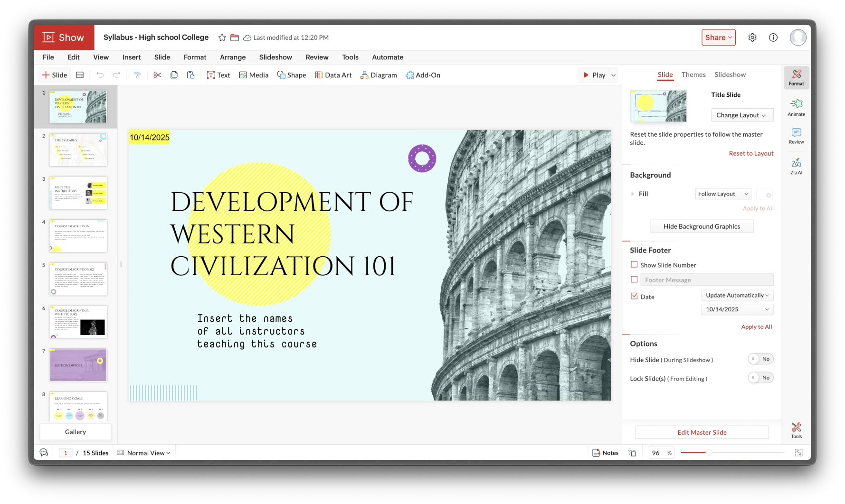Click the scissors Cut icon
Viewport: 845px width, 504px height.
coord(157,75)
